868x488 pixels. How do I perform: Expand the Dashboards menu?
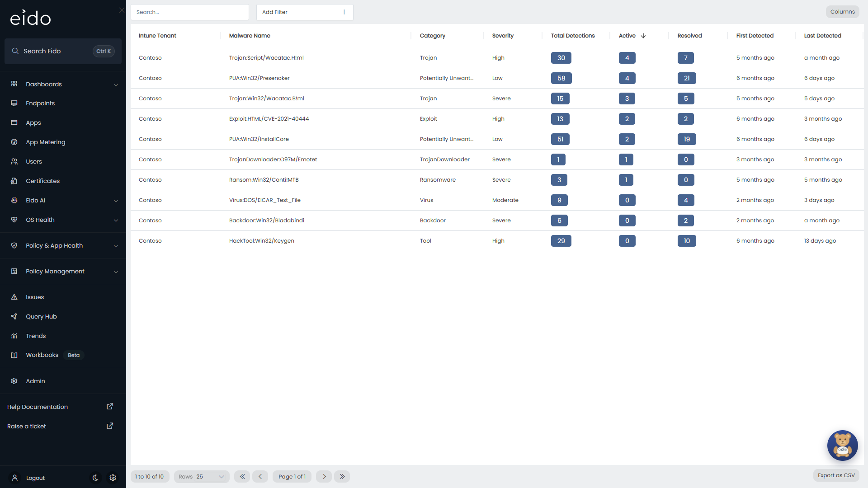[63, 84]
